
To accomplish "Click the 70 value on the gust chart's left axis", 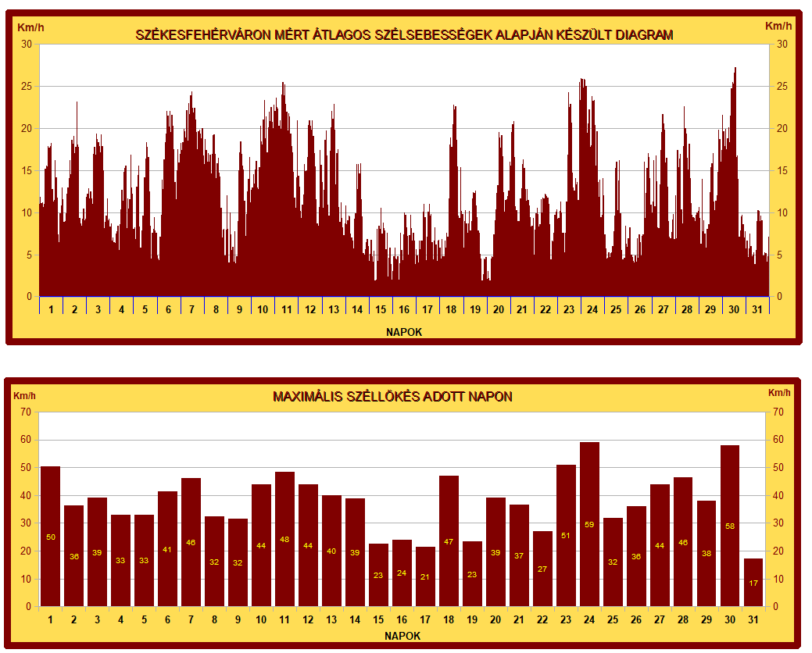I will (x=26, y=412).
